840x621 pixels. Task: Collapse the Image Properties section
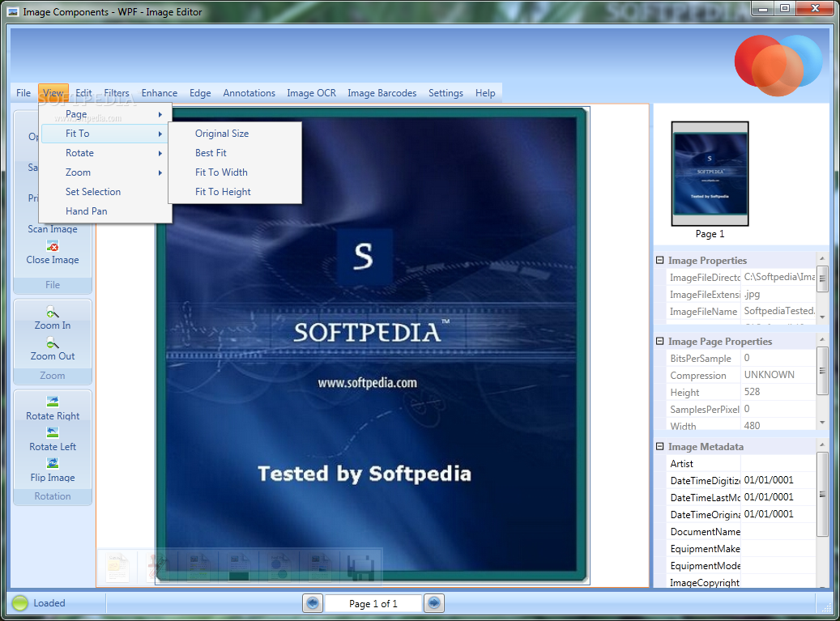pos(660,260)
